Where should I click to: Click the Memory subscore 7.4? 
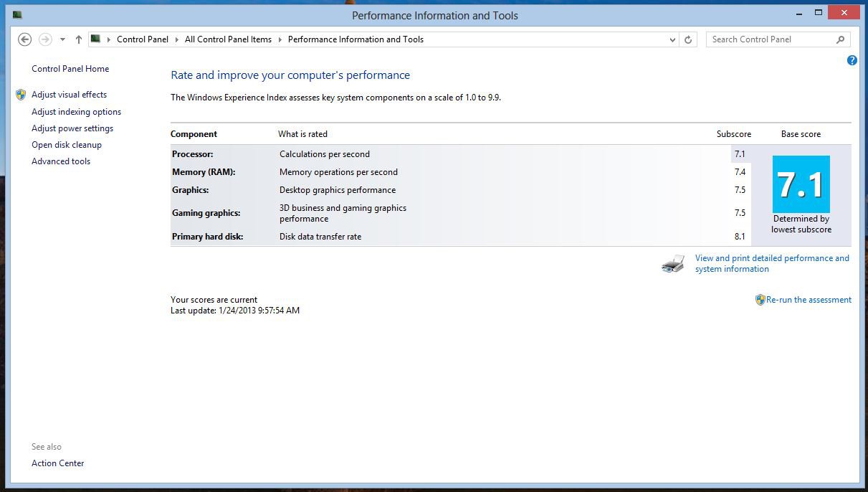click(740, 172)
